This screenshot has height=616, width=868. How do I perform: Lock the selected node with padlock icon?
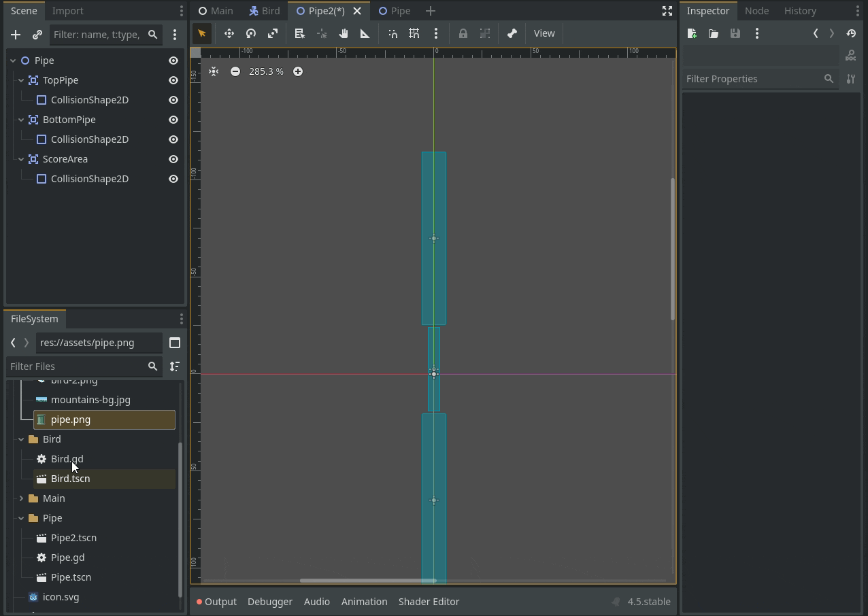[x=463, y=33]
